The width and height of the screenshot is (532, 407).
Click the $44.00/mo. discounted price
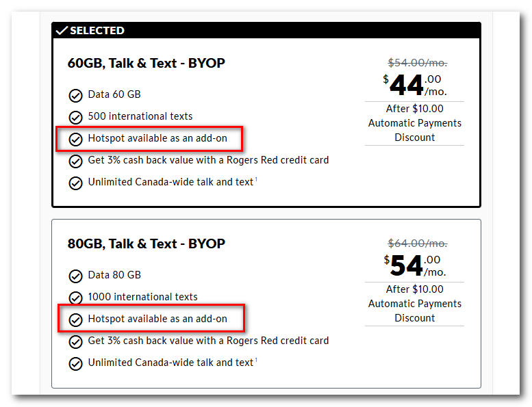(415, 85)
